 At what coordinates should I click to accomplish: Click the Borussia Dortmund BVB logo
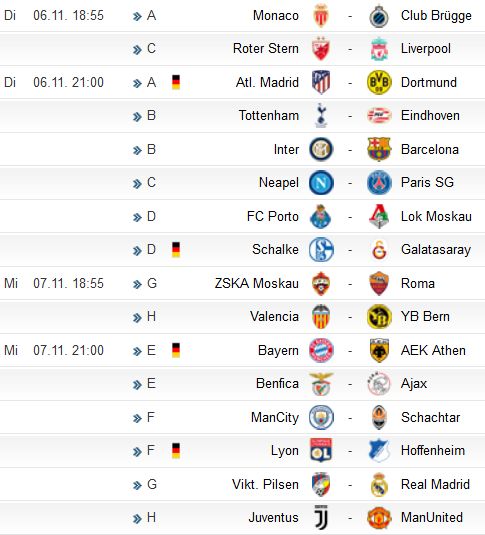click(x=379, y=82)
